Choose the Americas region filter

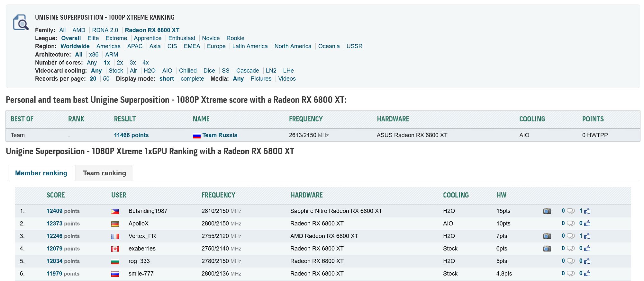pyautogui.click(x=108, y=46)
